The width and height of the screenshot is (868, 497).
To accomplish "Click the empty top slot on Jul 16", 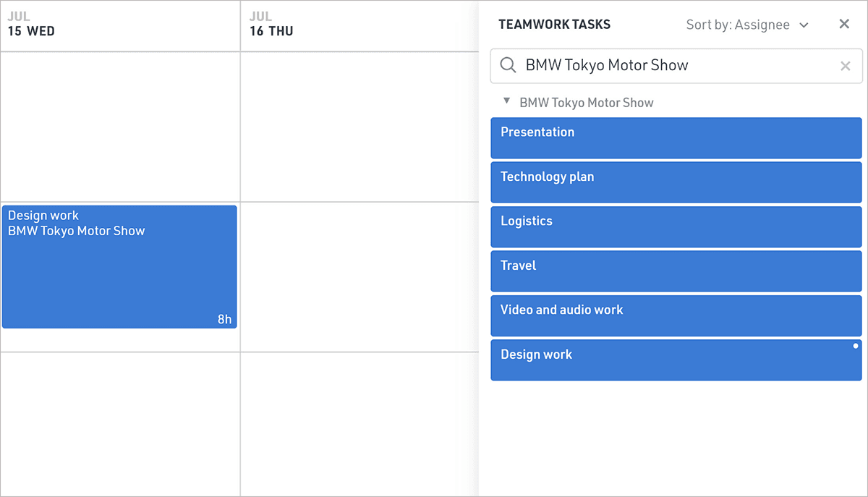I will 359,127.
